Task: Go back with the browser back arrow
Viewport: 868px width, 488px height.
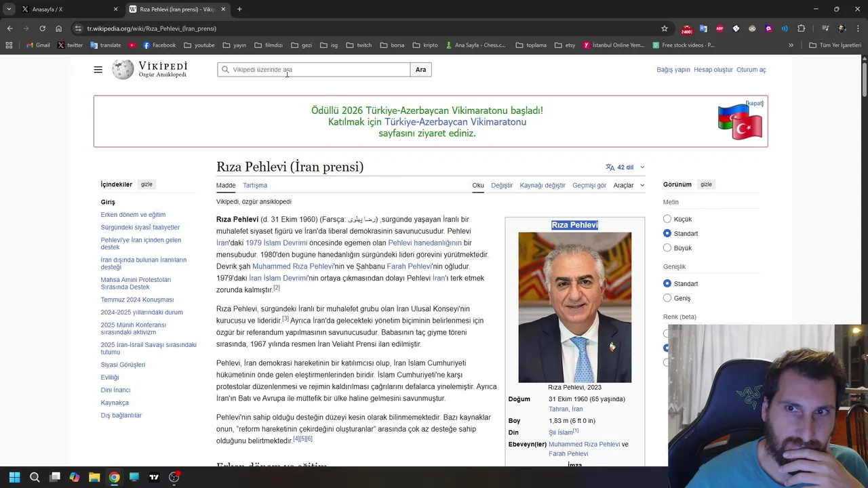Action: click(9, 28)
